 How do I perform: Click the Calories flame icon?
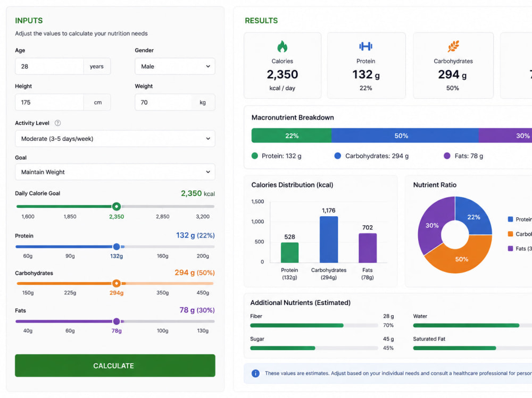pyautogui.click(x=282, y=46)
